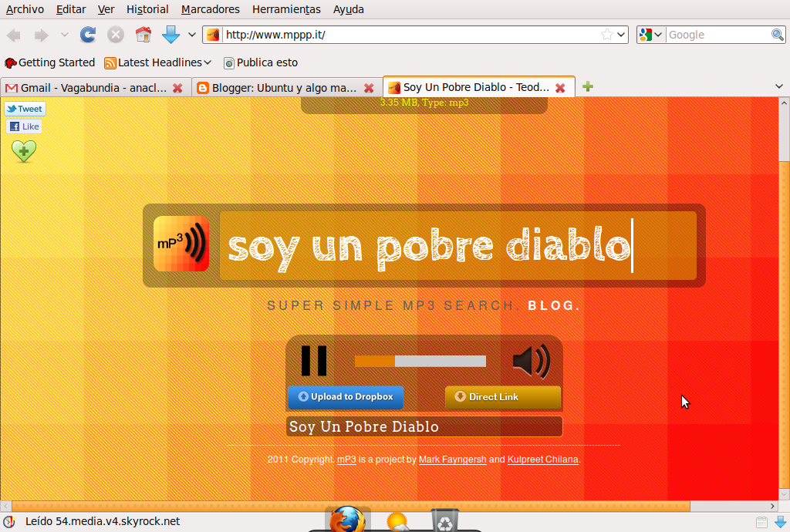Click the status bar icon beside Leído text
Viewport: 790px width, 532px height.
point(8,521)
